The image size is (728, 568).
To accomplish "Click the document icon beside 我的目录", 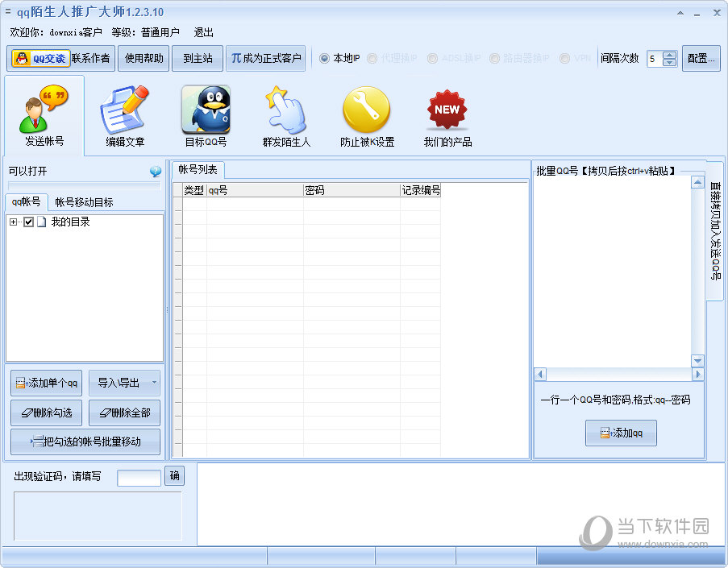I will tap(42, 222).
